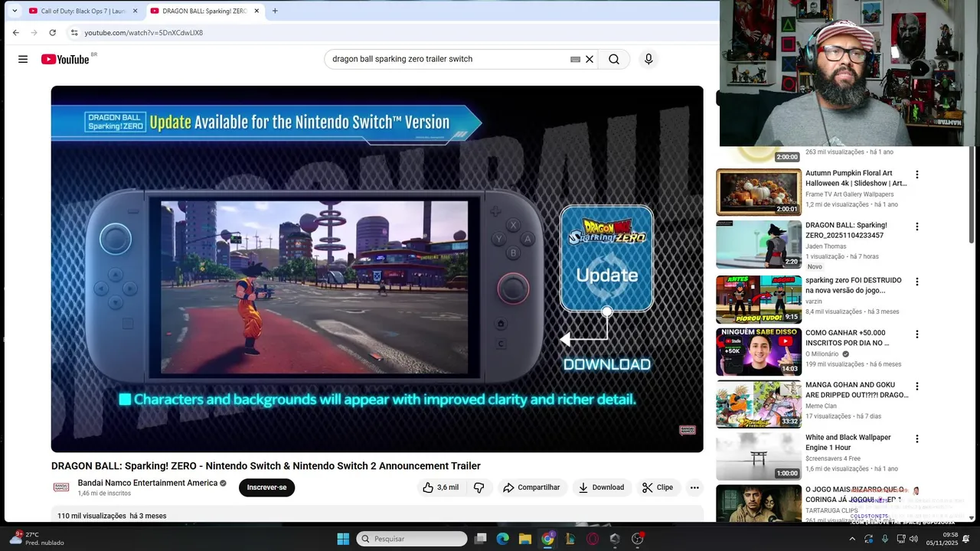
Task: View site information icon in address bar
Action: pyautogui.click(x=74, y=33)
